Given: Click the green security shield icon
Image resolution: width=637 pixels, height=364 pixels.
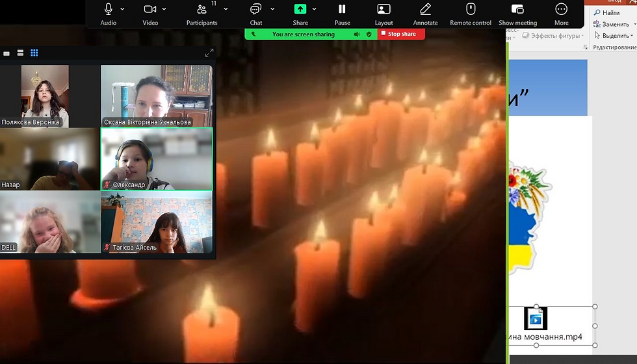Looking at the screenshot, I should 369,34.
